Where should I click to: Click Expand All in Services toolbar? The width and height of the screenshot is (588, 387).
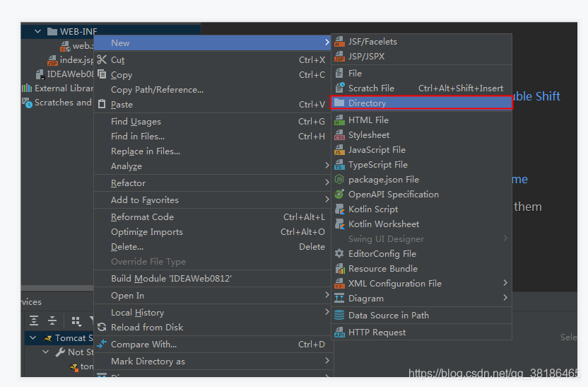[x=34, y=320]
